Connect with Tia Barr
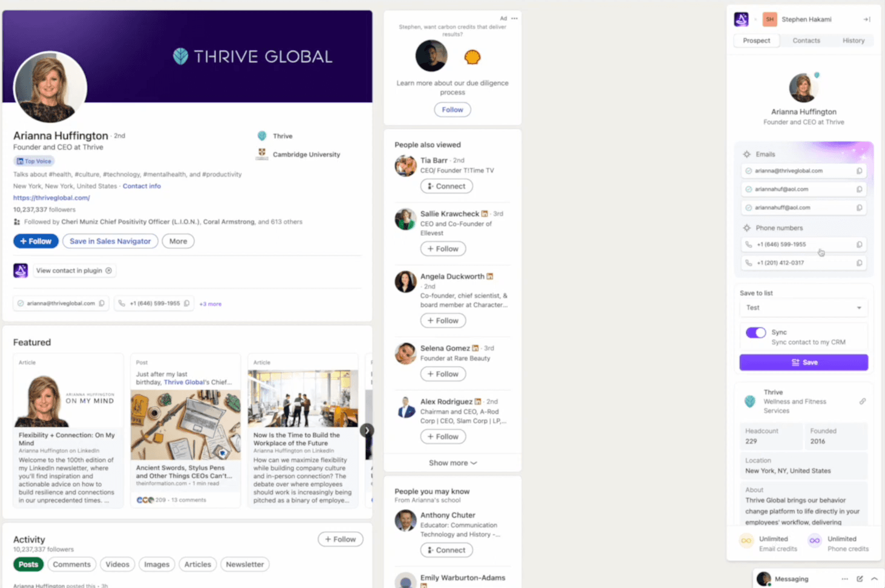885x588 pixels. pos(446,186)
